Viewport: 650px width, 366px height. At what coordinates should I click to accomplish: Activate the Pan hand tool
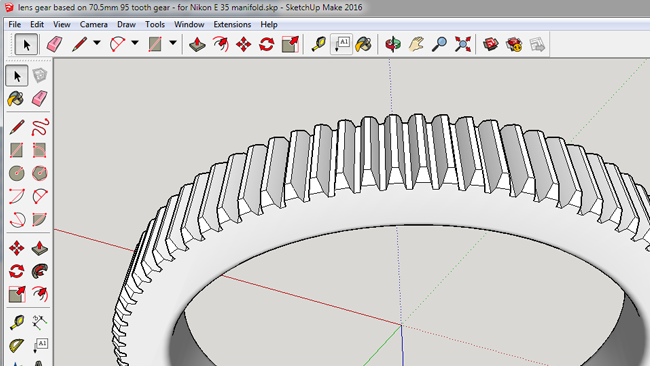click(x=416, y=44)
